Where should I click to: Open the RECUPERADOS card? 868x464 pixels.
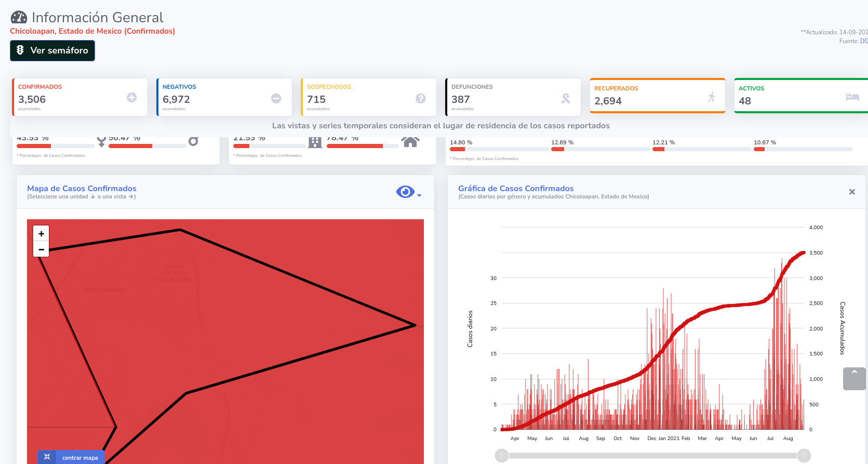tap(658, 96)
